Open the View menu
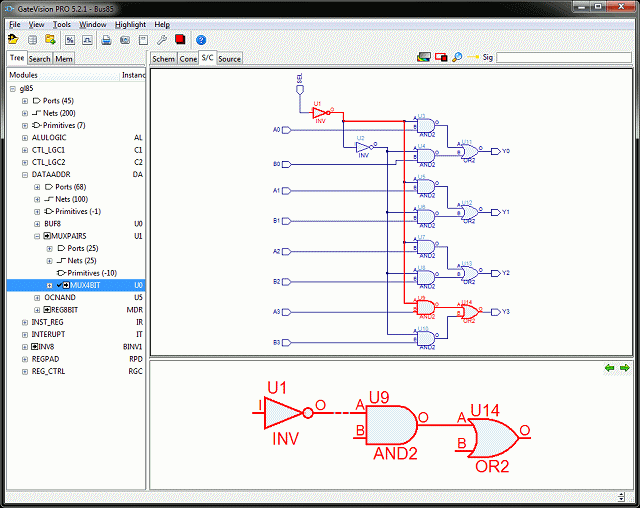Image resolution: width=640 pixels, height=508 pixels. coord(36,24)
